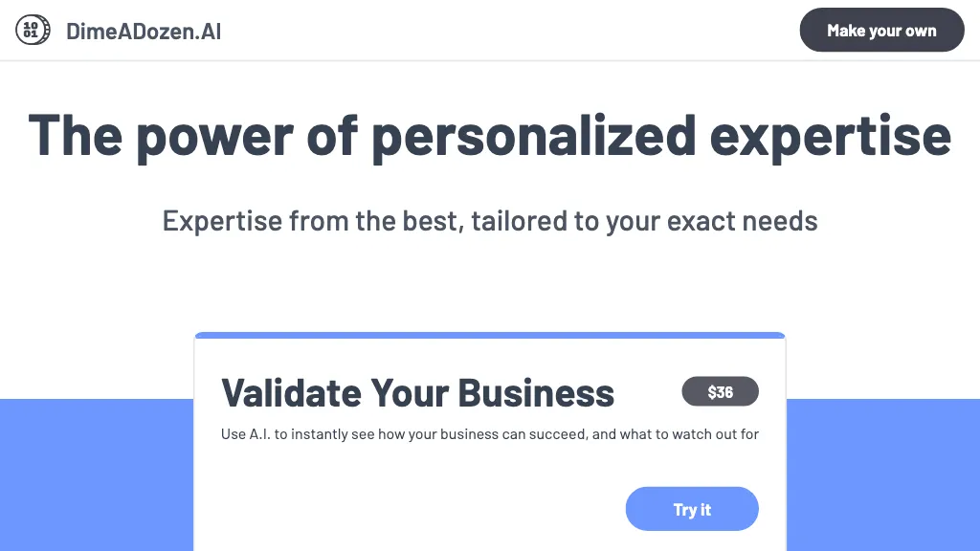Image resolution: width=980 pixels, height=551 pixels.
Task: Click the description text under Validate Your Business
Action: click(489, 433)
